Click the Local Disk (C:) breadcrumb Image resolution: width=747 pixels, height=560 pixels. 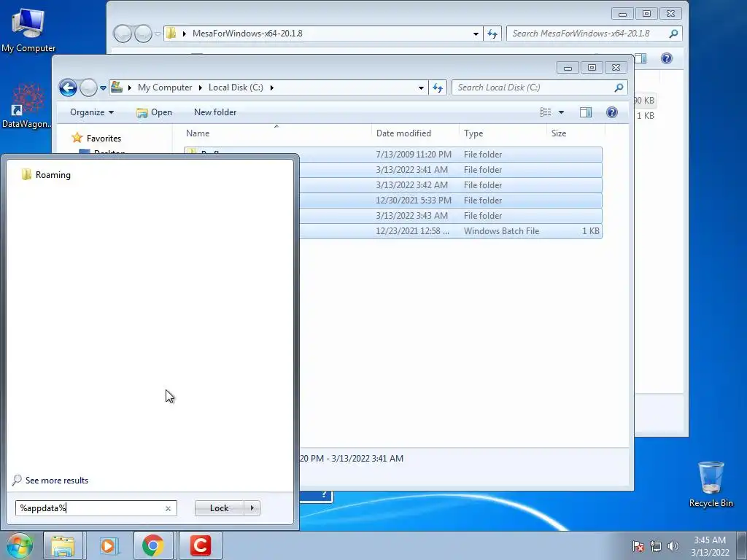click(236, 87)
